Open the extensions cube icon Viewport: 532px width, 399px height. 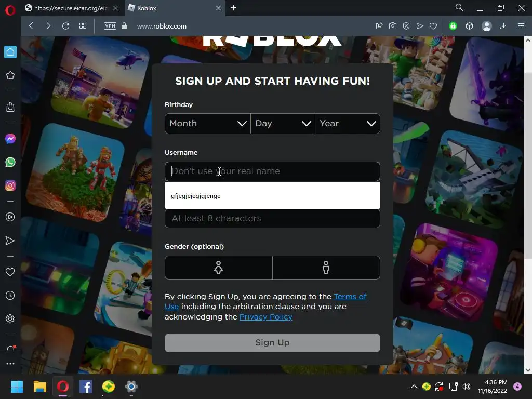click(469, 26)
